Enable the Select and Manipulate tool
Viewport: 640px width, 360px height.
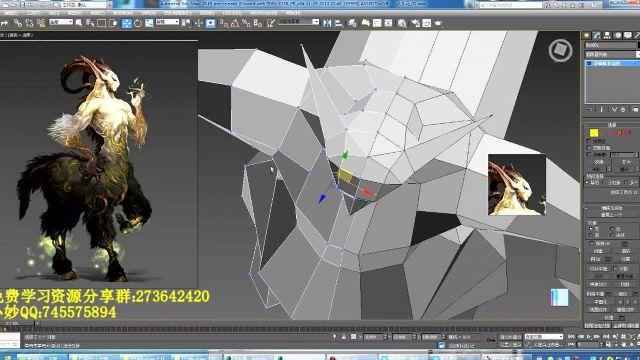tap(198, 23)
